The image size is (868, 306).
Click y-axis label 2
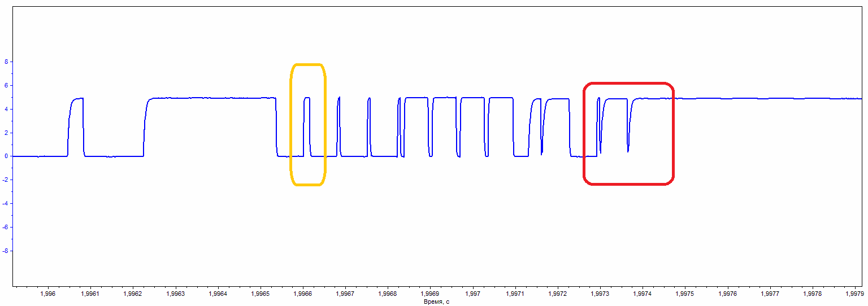tap(5, 133)
